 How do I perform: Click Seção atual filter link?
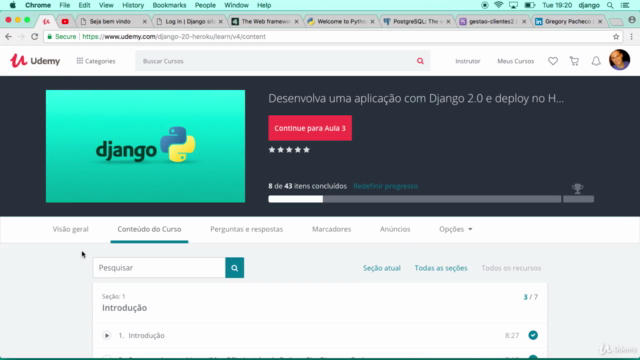point(382,268)
